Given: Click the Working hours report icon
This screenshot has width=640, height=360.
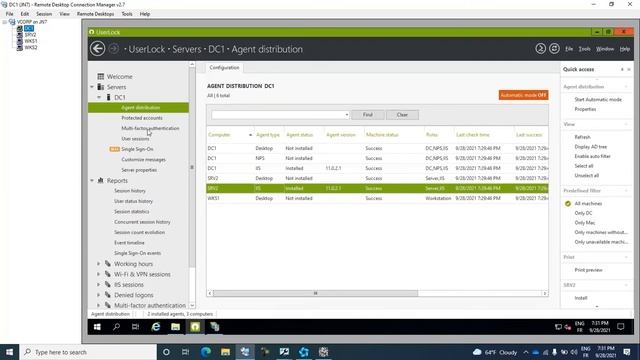Looking at the screenshot, I should pyautogui.click(x=108, y=264).
